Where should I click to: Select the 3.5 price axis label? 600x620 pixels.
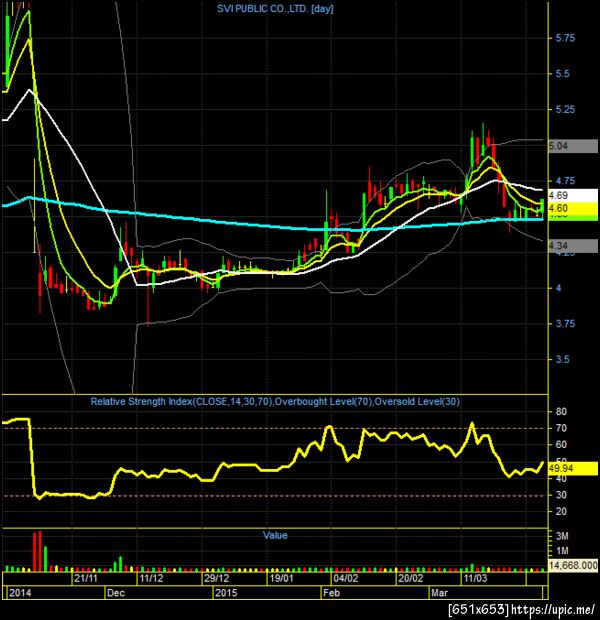(562, 359)
